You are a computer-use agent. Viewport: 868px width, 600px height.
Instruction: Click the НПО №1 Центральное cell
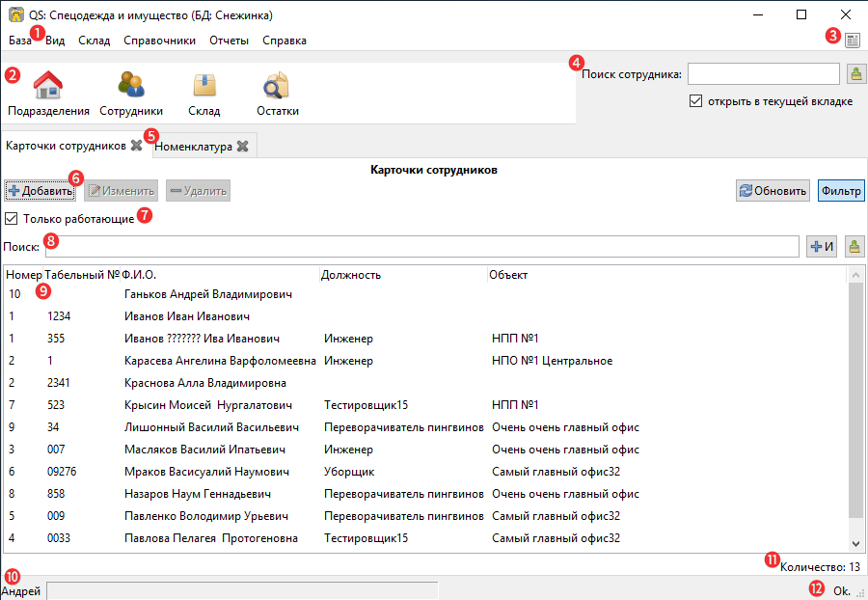[552, 361]
